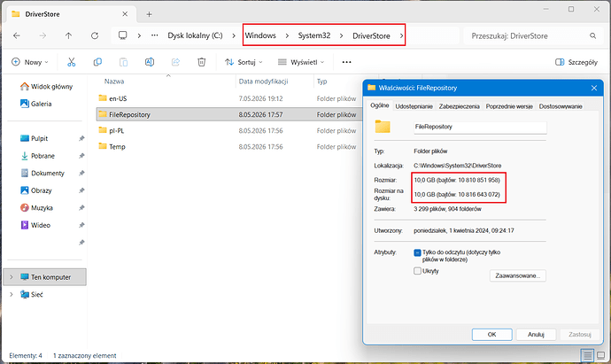Open the Wyświetl dropdown

301,62
